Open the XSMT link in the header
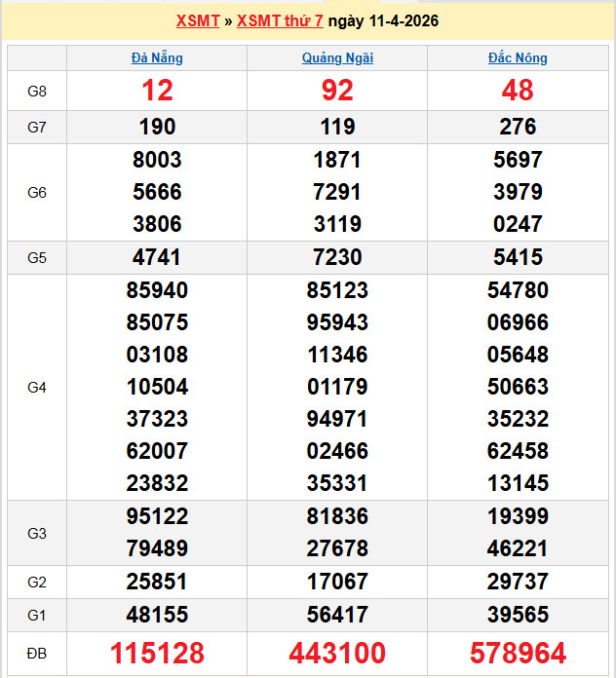This screenshot has width=616, height=678. [x=197, y=20]
